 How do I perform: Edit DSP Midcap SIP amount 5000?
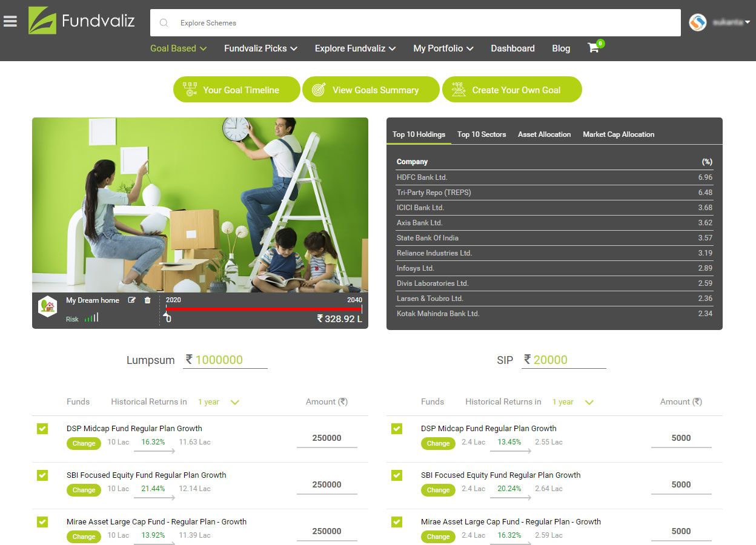coord(681,438)
